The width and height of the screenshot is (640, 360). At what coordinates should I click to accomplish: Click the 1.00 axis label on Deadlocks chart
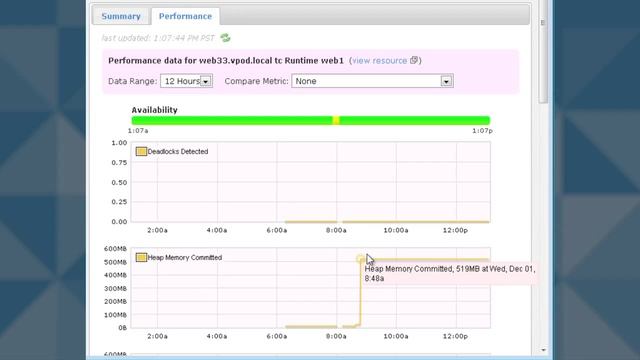119,143
